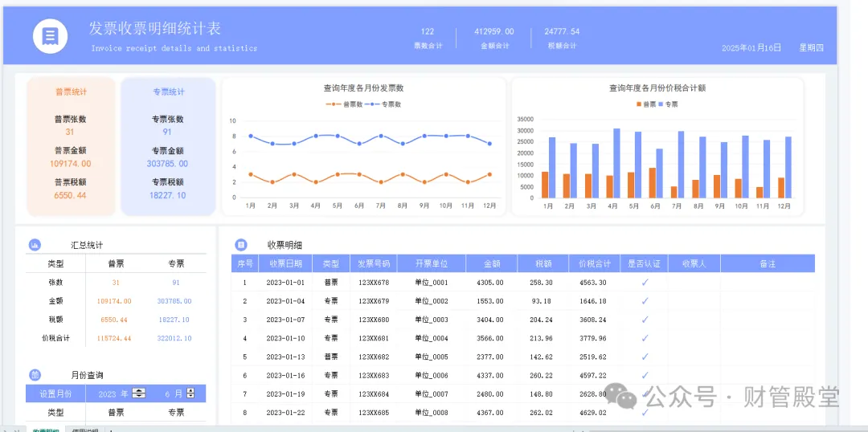Select the 普票统计 card title

(x=70, y=92)
